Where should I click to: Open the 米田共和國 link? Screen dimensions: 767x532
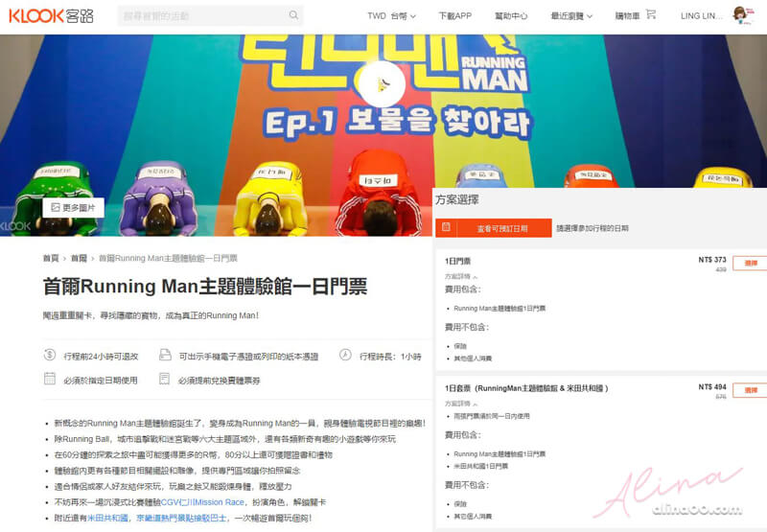pos(107,518)
